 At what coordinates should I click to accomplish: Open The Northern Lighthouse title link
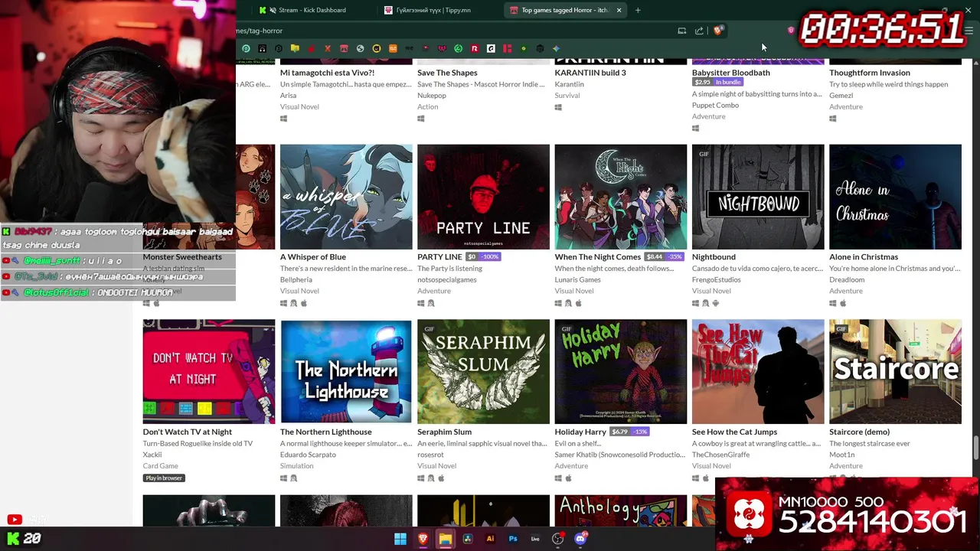tap(325, 432)
